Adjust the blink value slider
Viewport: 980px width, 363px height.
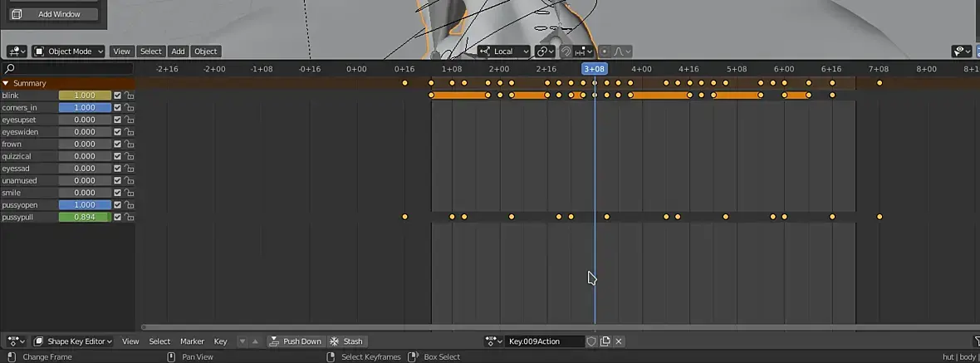(x=85, y=96)
